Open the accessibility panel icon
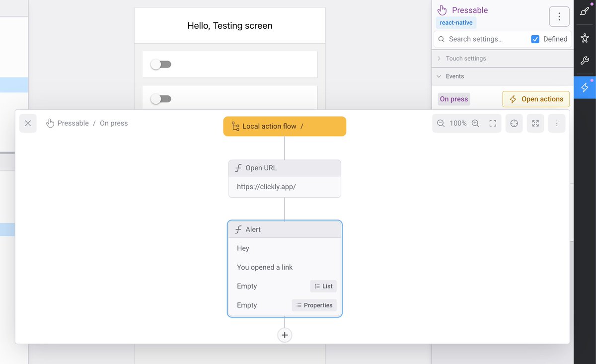Screen dimensions: 596x364 tap(585, 37)
